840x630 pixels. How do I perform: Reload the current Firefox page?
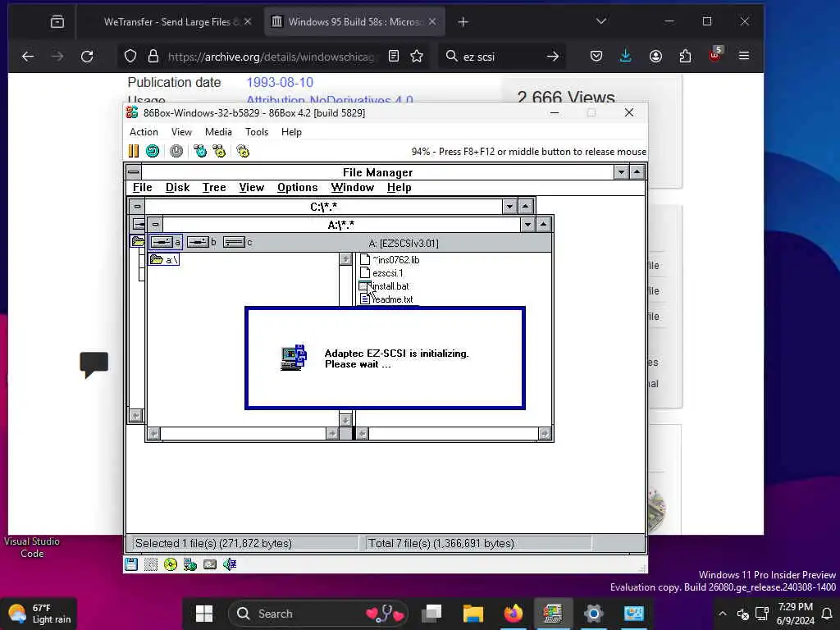87,56
